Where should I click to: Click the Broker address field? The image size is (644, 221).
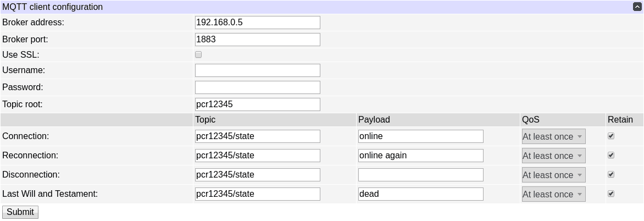tap(257, 23)
